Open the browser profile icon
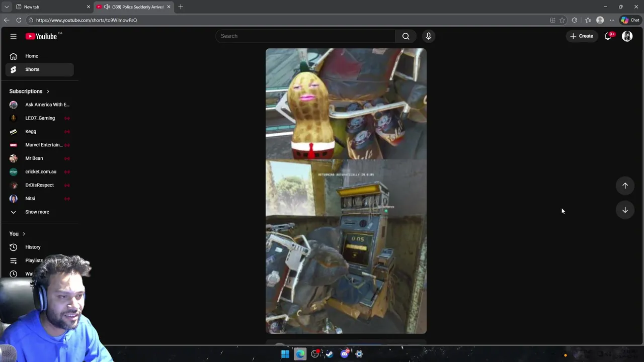644x362 pixels. [x=600, y=20]
